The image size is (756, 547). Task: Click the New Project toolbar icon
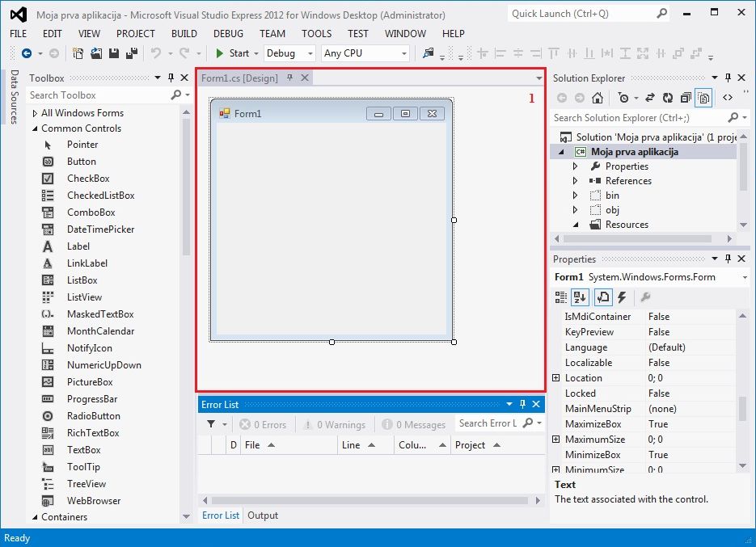point(78,53)
